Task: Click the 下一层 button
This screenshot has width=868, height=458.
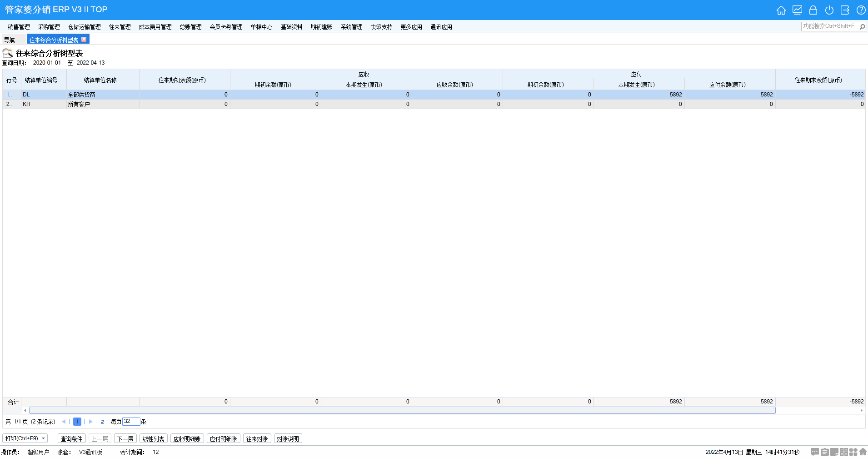Action: click(x=125, y=438)
